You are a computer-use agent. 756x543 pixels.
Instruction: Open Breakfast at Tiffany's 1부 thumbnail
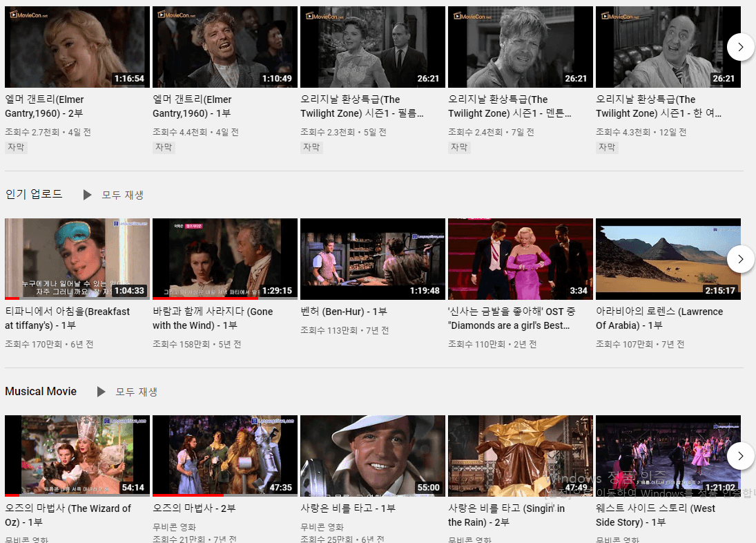click(x=77, y=259)
